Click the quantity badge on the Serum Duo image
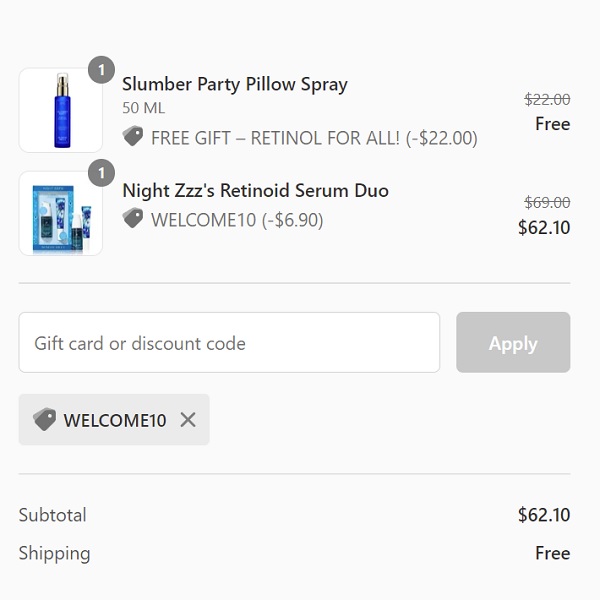Viewport: 600px width, 600px height. tap(101, 174)
